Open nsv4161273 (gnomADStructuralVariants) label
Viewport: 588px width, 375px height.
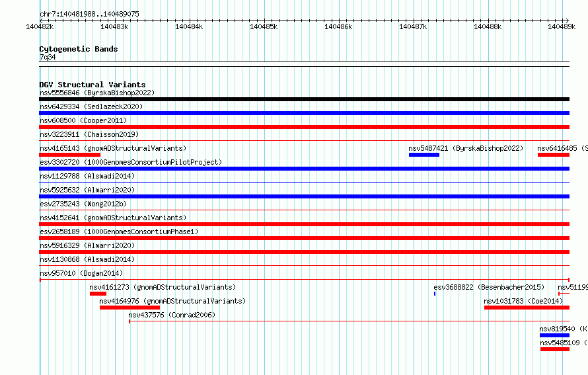click(163, 287)
